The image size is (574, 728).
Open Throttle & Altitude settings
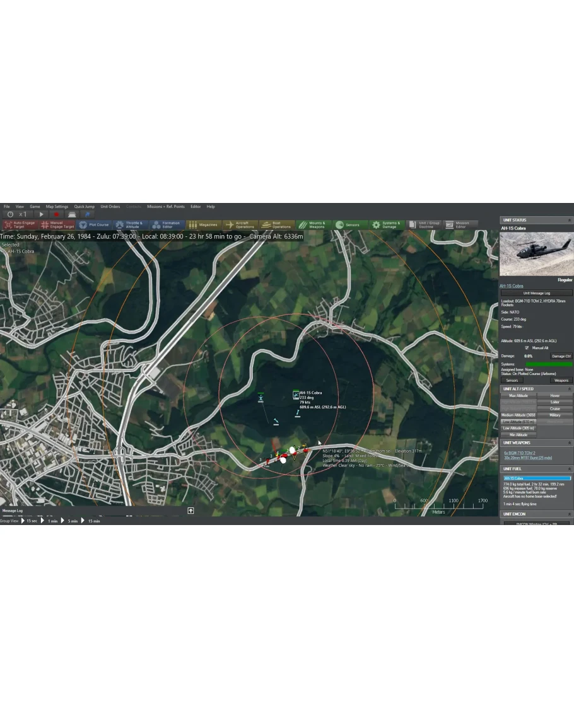[x=130, y=224]
